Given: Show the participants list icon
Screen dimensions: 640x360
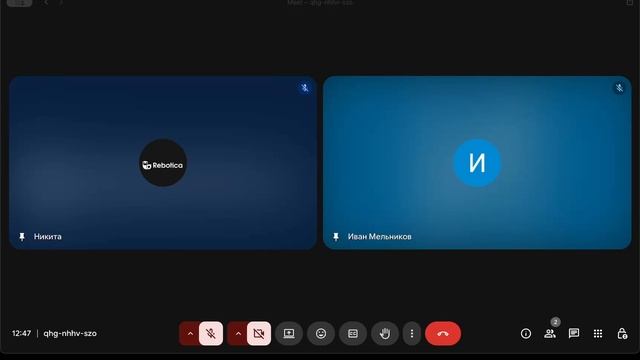Looking at the screenshot, I should tap(550, 333).
